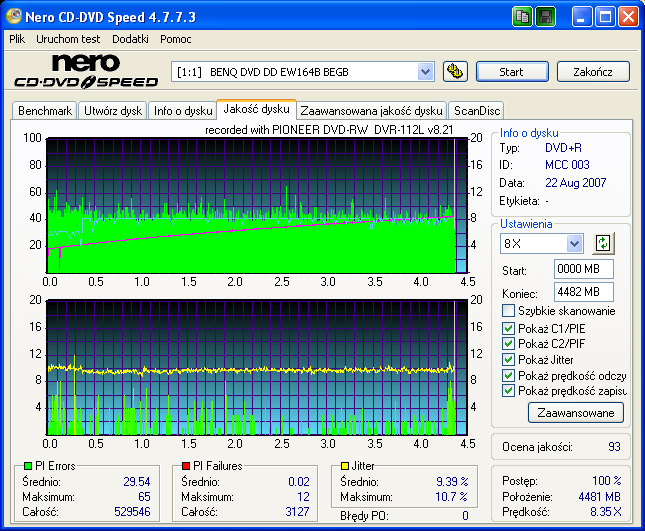The width and height of the screenshot is (645, 531).
Task: Click the copy-to-clipboard icon in title bar
Action: point(523,17)
